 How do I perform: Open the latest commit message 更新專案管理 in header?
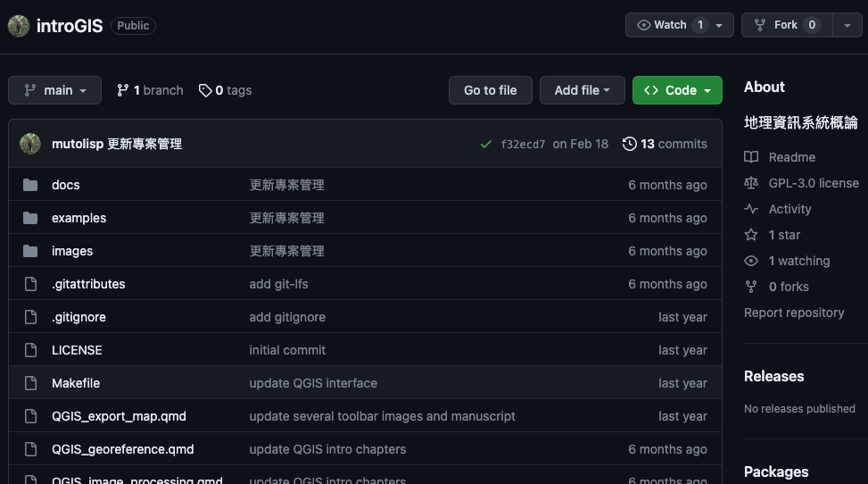[145, 144]
